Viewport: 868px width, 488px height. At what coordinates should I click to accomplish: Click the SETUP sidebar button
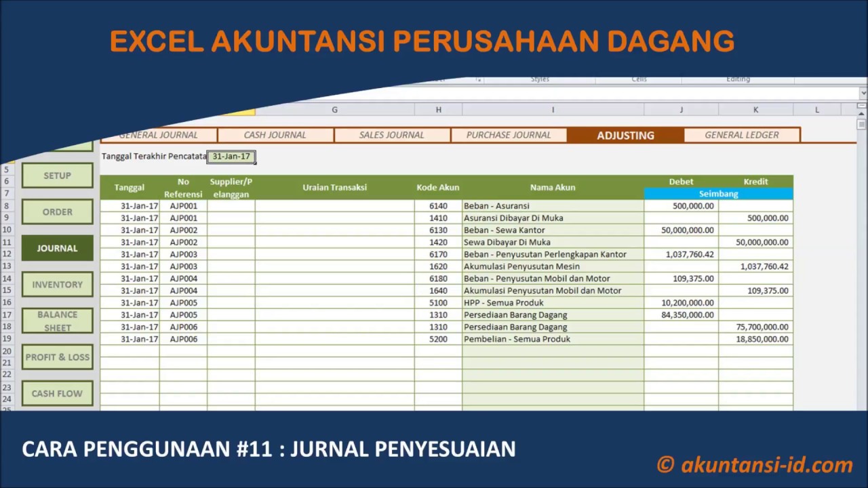tap(58, 176)
